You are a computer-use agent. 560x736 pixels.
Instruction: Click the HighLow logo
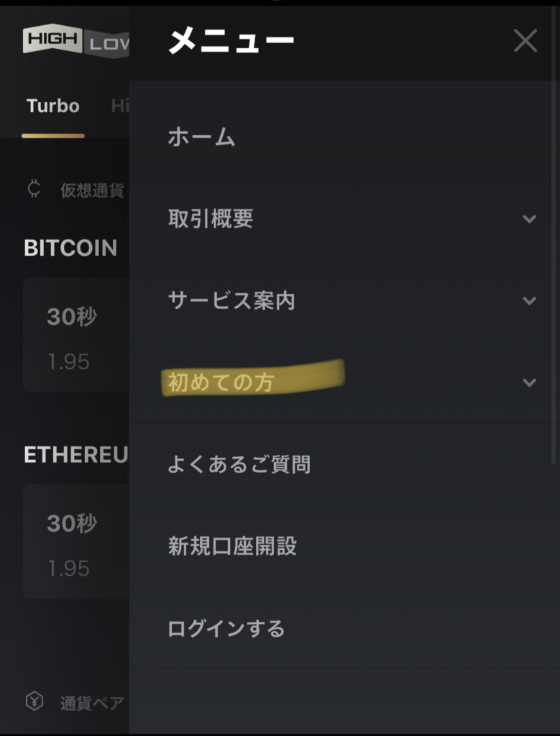(75, 41)
